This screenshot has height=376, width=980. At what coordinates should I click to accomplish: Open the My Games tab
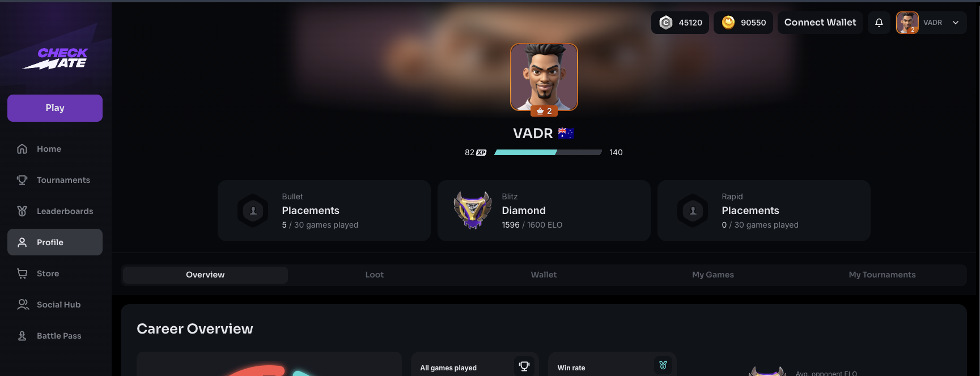coord(713,275)
